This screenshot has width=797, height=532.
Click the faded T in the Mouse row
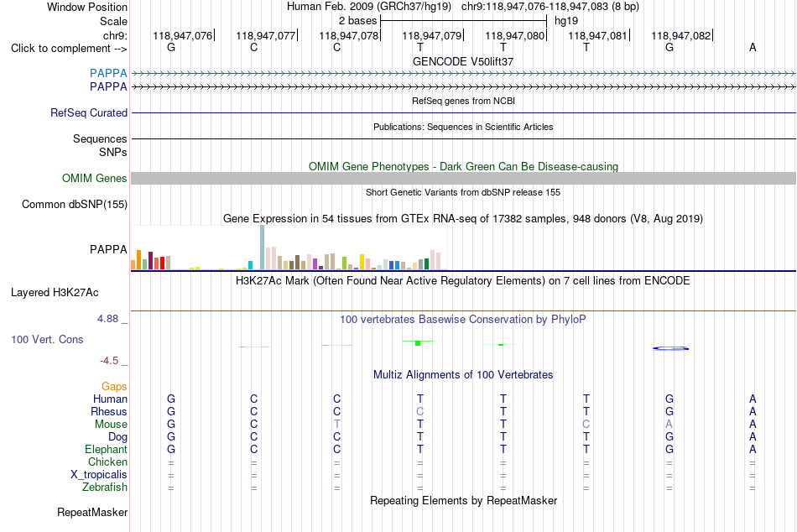point(337,425)
